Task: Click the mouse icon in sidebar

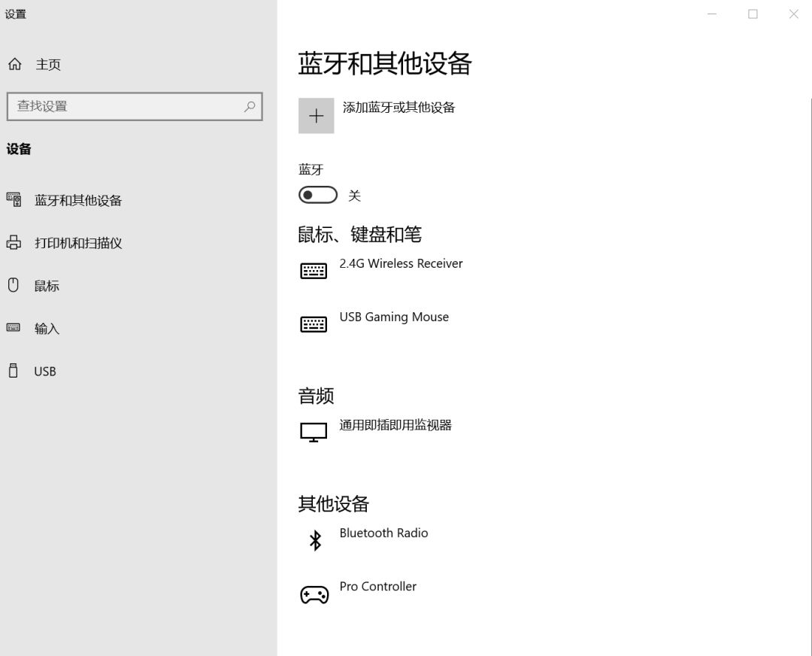Action: click(x=14, y=285)
